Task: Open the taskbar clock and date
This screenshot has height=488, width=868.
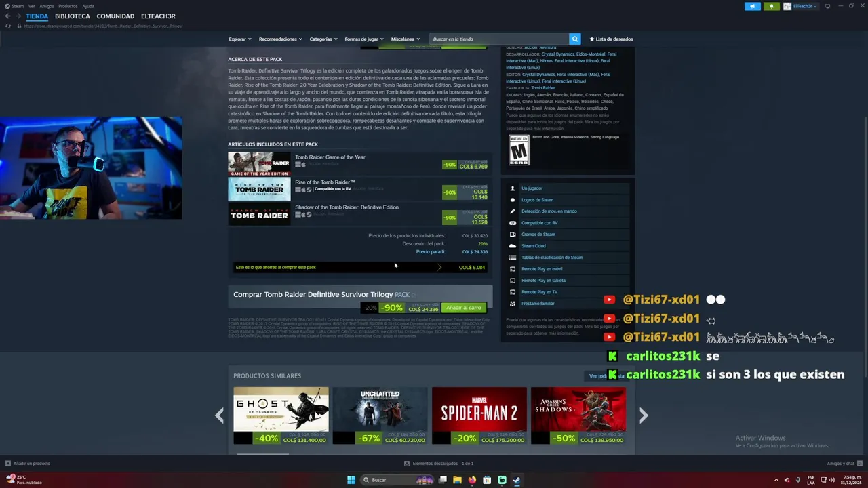Action: coord(850,480)
